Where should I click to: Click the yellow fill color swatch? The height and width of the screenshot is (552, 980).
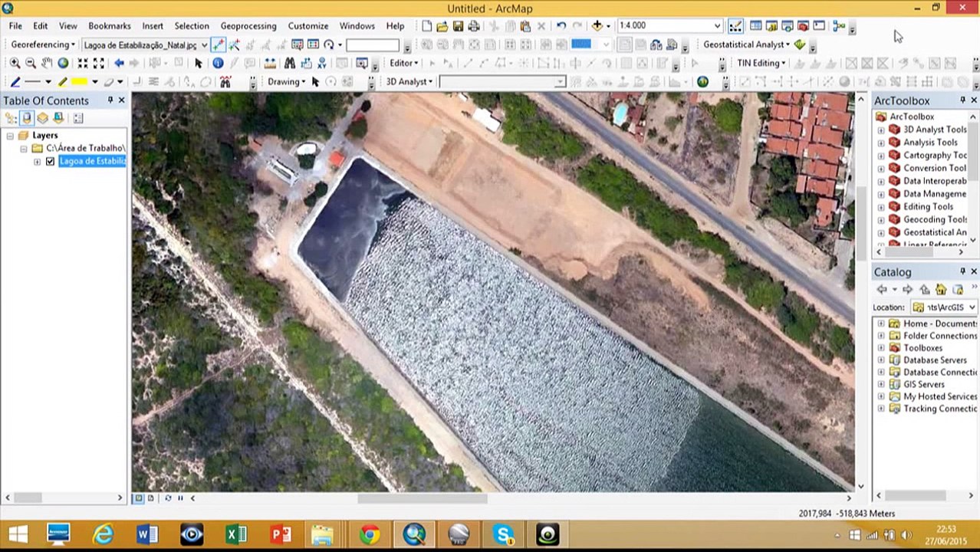(x=80, y=81)
